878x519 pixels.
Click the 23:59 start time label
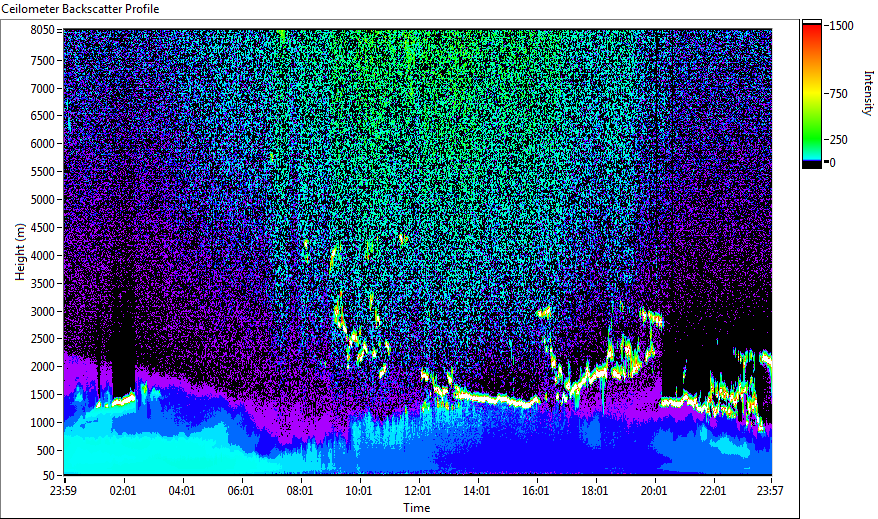coord(63,491)
